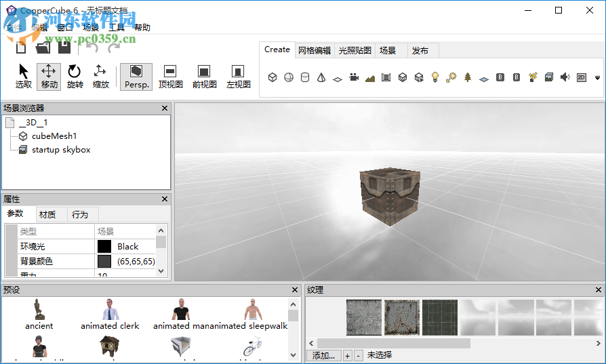The width and height of the screenshot is (606, 364).
Task: Select the dark green tile texture
Action: pos(440,318)
